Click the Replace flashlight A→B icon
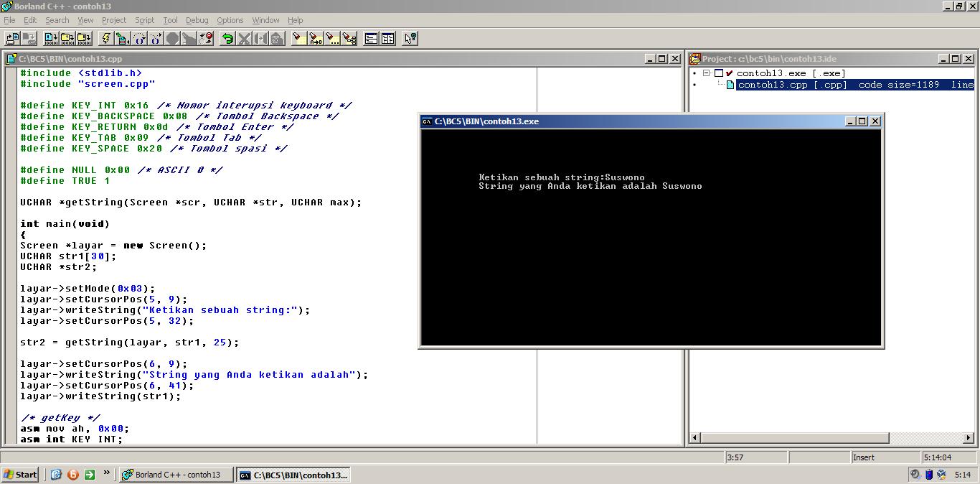The width and height of the screenshot is (980, 484). pos(316,38)
